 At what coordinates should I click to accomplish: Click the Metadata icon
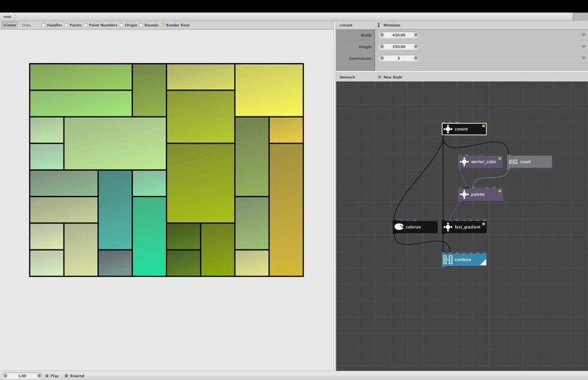tap(379, 25)
